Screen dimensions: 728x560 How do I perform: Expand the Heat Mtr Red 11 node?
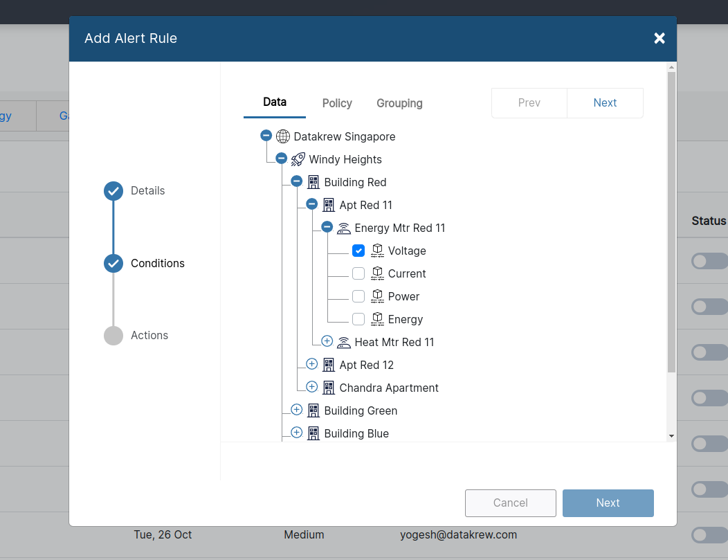tap(327, 341)
